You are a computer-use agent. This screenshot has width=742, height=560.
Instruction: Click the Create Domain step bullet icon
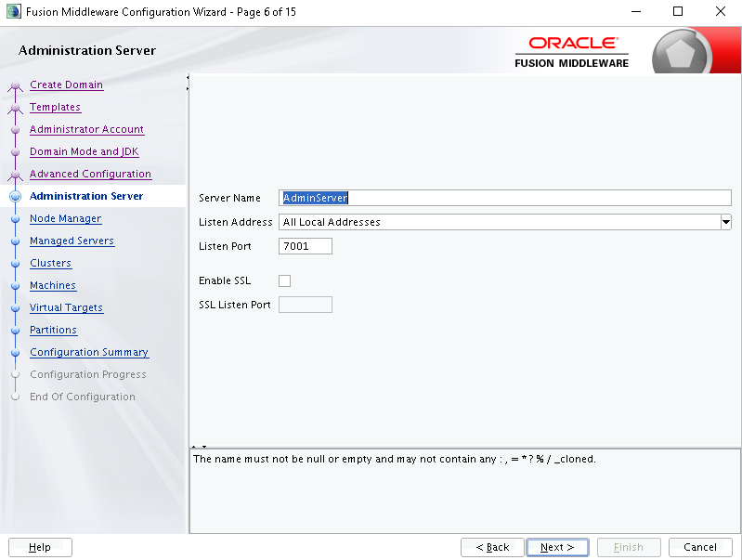tap(15, 85)
